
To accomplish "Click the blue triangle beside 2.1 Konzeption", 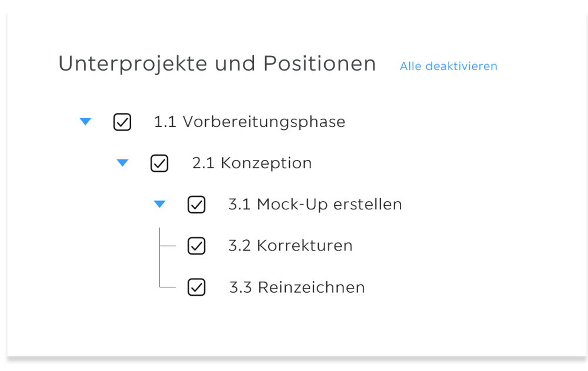I will (123, 163).
